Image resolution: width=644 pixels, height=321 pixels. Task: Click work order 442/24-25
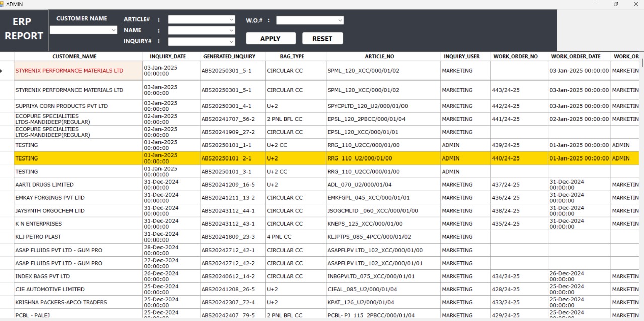(519, 106)
